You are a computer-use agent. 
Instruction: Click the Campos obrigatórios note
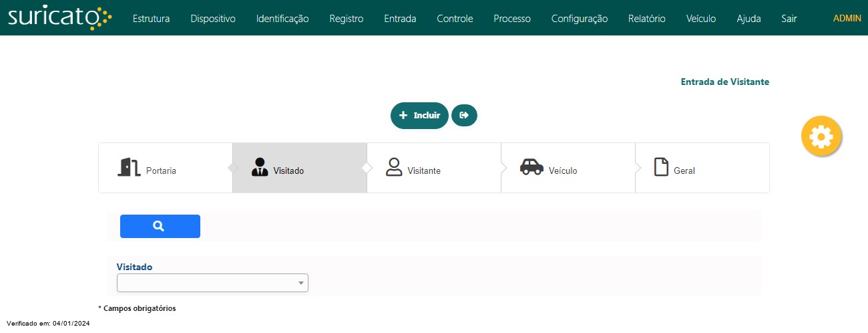tap(137, 308)
